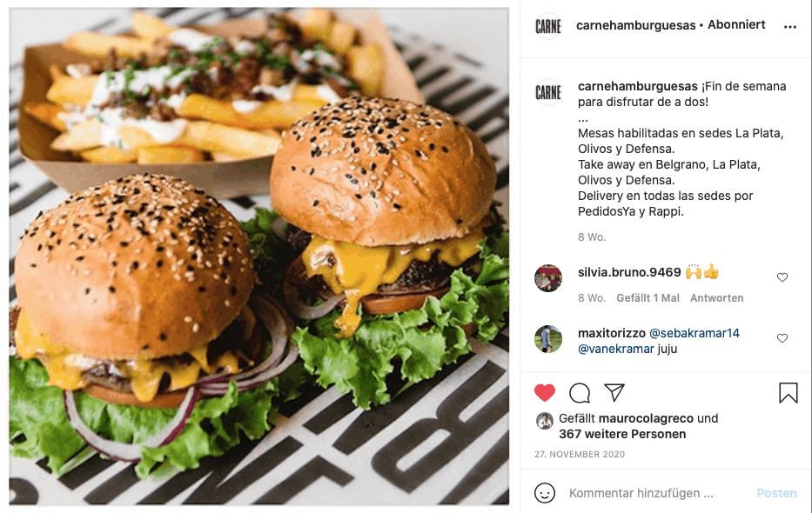The height and width of the screenshot is (513, 812).
Task: Click the comment speech bubble icon
Action: pyautogui.click(x=580, y=393)
